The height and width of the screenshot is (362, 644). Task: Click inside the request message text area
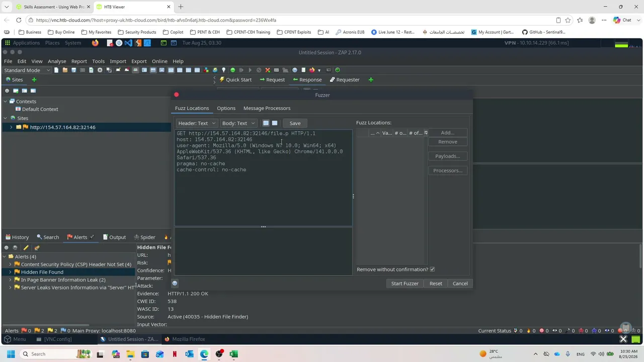263,178
